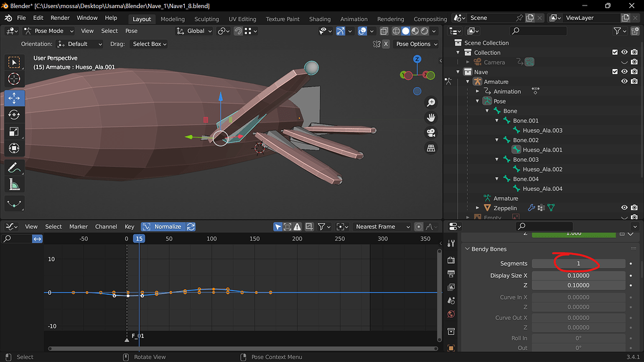Image resolution: width=644 pixels, height=362 pixels.
Task: Expand the Zeppelin tree item
Action: 477,208
